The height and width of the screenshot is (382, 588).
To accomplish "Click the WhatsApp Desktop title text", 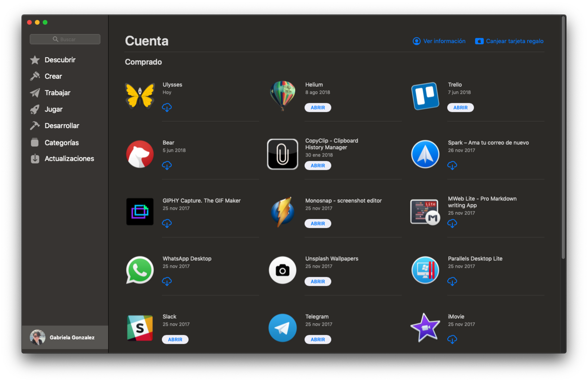I will [x=187, y=259].
